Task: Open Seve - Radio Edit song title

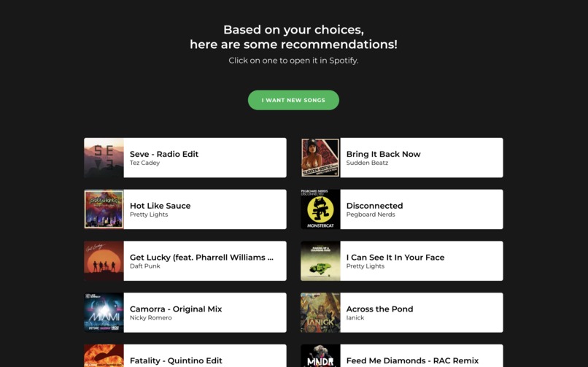Action: (x=164, y=154)
